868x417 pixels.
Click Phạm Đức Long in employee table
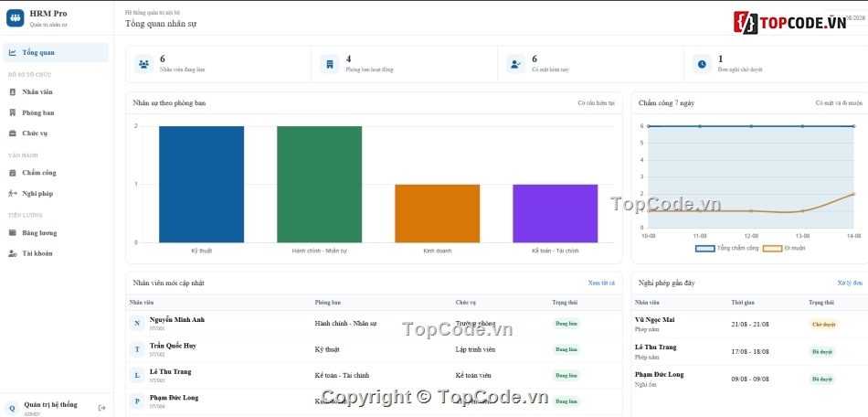(174, 398)
